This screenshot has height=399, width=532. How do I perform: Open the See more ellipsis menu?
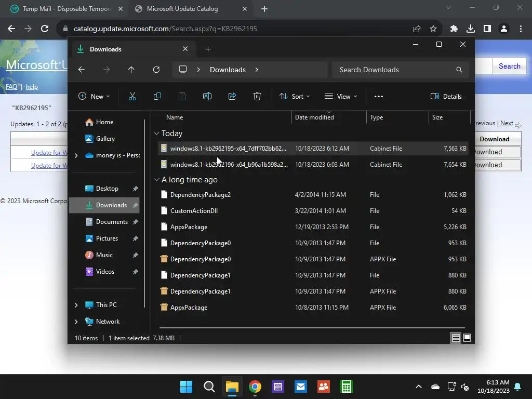(x=379, y=96)
